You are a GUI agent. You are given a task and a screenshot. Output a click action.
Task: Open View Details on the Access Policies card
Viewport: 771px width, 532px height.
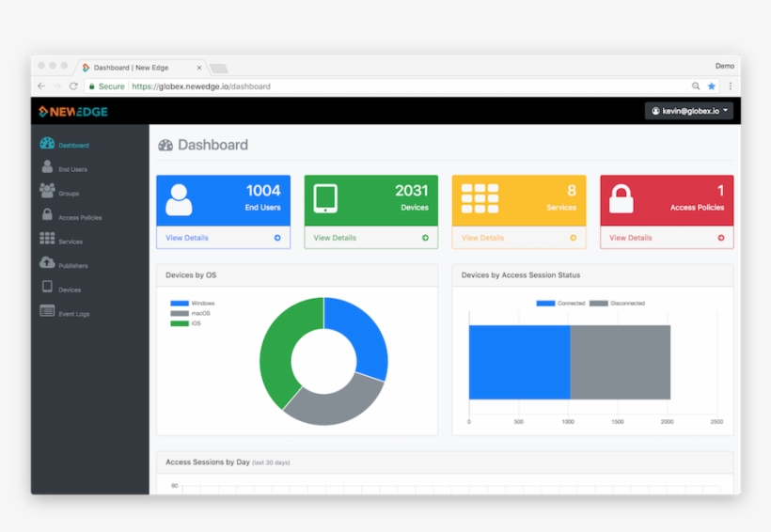click(631, 238)
